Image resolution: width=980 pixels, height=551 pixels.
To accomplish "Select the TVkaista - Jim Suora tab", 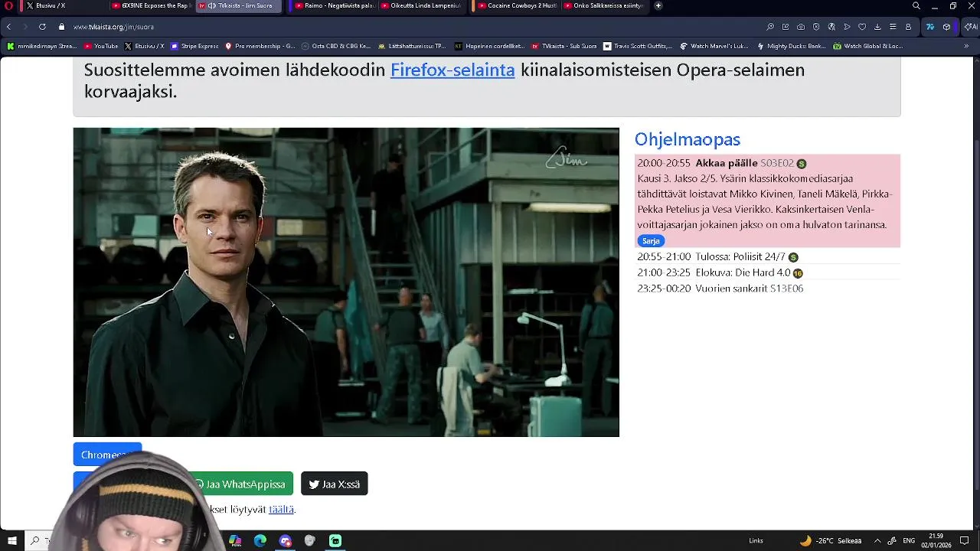I will 240,5.
